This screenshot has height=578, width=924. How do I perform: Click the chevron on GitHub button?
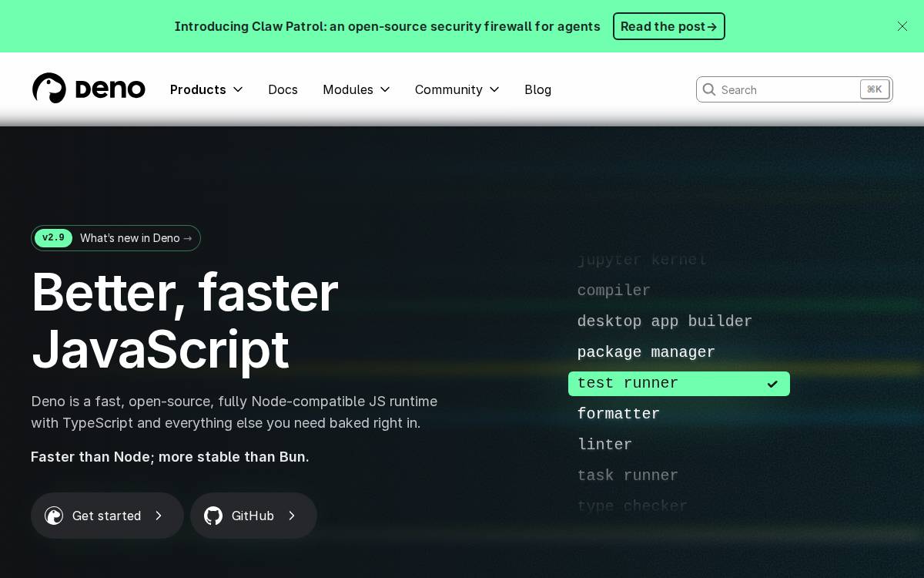tap(292, 516)
